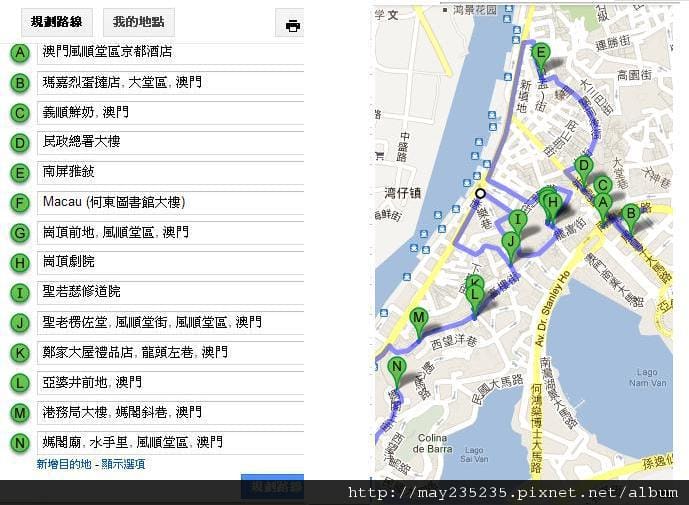Edit the 聖老楞佐堂 destination field
The height and width of the screenshot is (505, 689).
[x=170, y=323]
